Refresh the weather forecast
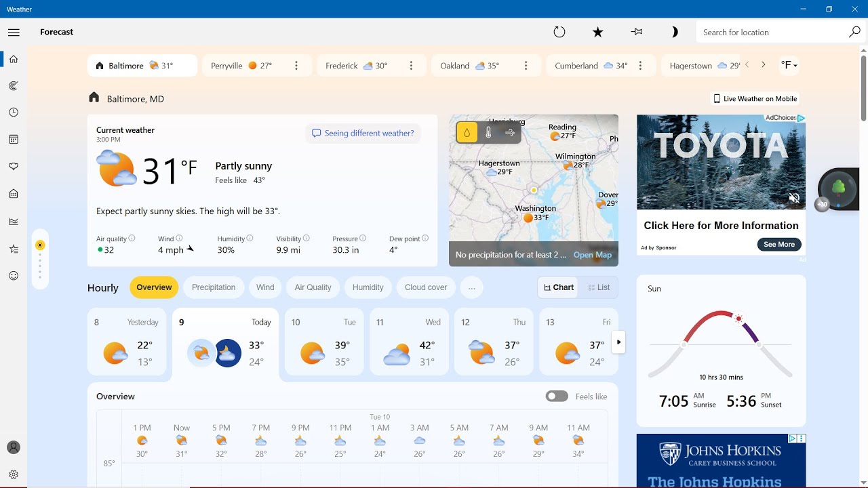Screen dimensions: 868x488 click(559, 32)
